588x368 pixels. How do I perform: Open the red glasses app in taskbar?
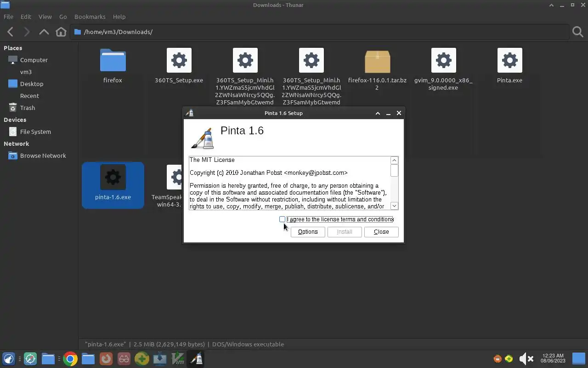pos(124,359)
